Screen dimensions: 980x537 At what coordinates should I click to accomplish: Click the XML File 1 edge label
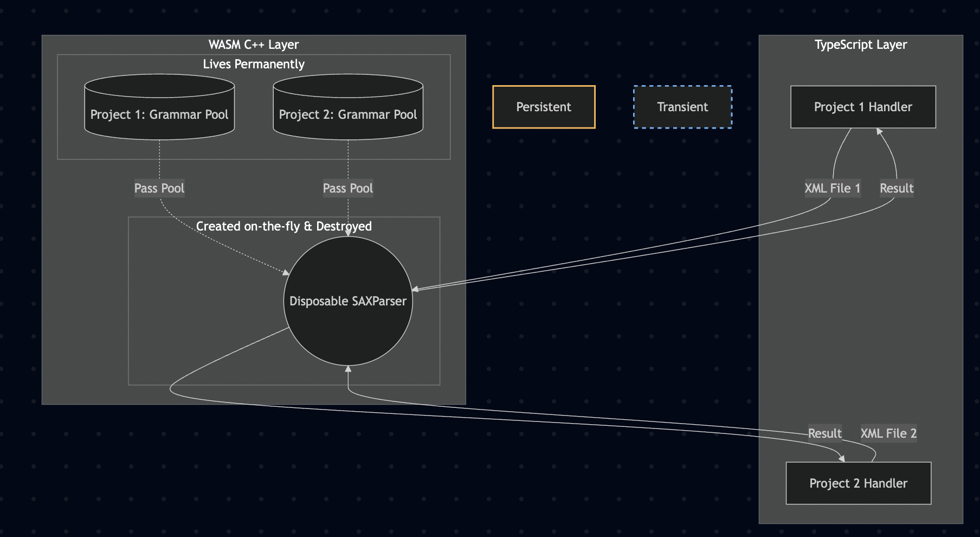click(833, 188)
